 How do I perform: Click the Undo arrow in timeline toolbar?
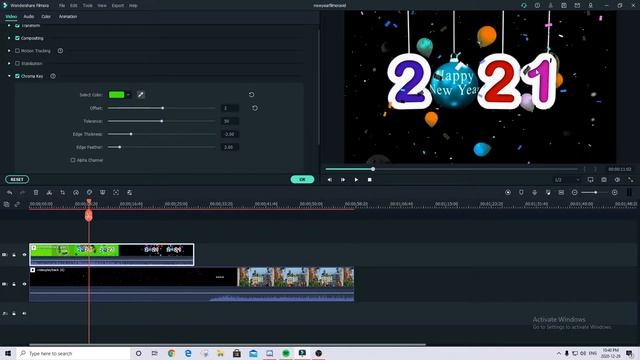[9, 192]
